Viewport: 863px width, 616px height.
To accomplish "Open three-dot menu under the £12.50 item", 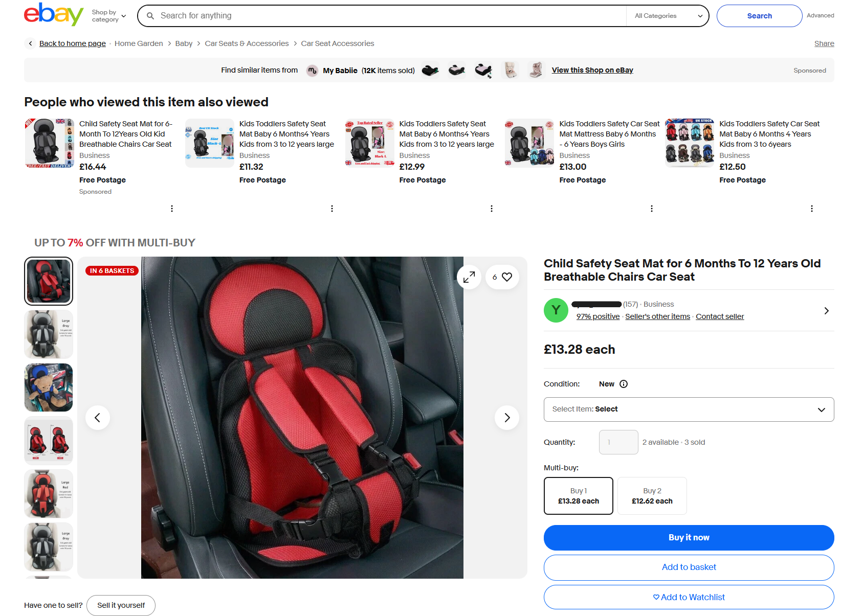I will [x=812, y=209].
